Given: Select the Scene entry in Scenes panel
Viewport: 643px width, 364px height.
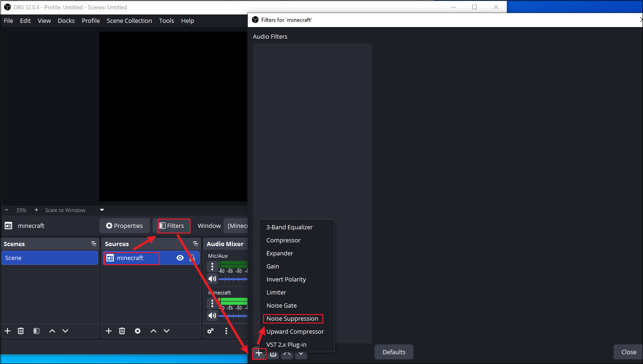Looking at the screenshot, I should click(x=50, y=258).
